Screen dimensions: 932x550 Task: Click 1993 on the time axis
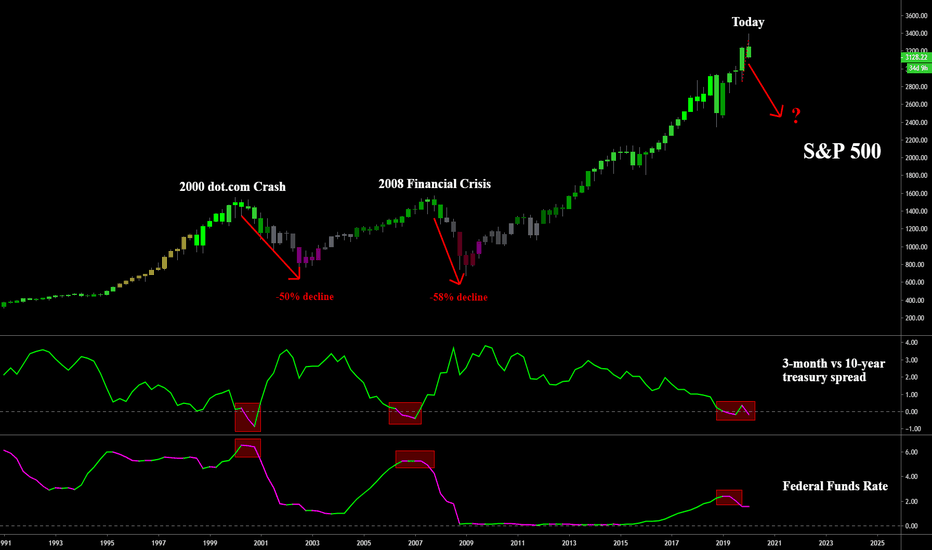[55, 543]
